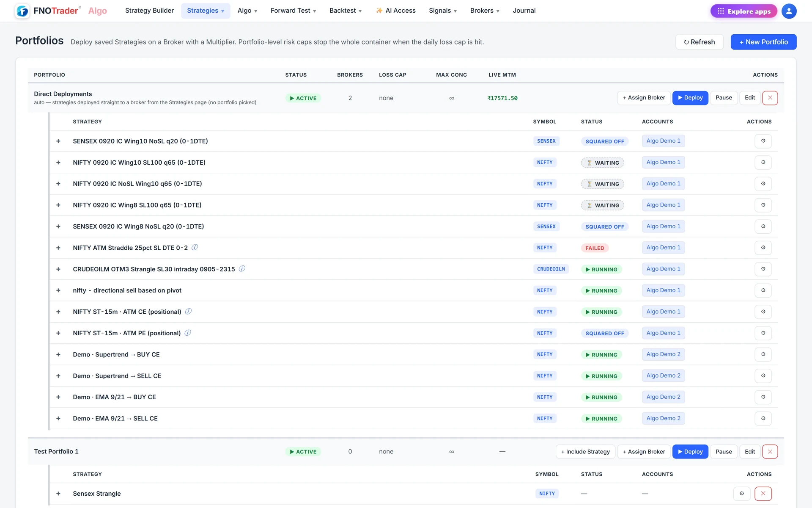Open the Strategies dropdown menu
Screen dimensions: 812x508
(206, 11)
